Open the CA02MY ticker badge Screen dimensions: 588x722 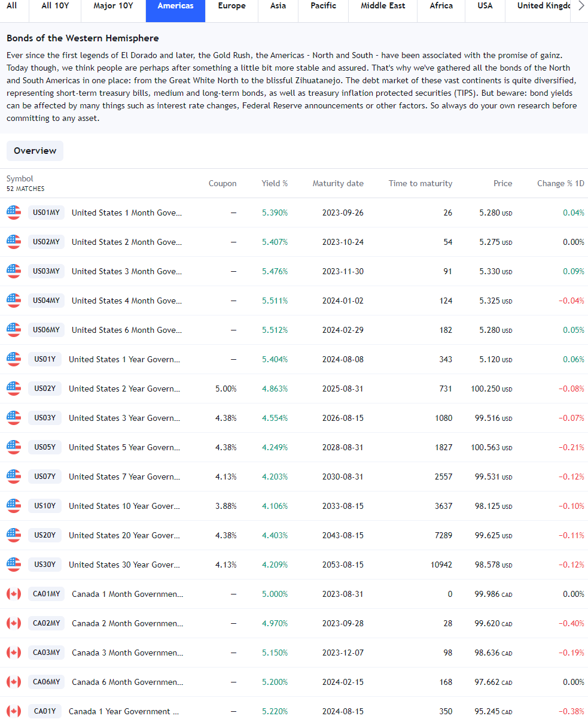coord(46,623)
